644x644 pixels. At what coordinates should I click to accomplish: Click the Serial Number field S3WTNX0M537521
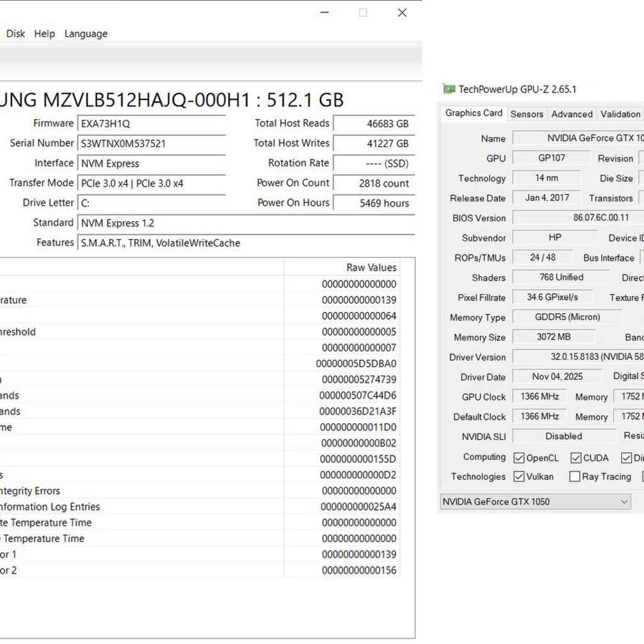(152, 143)
